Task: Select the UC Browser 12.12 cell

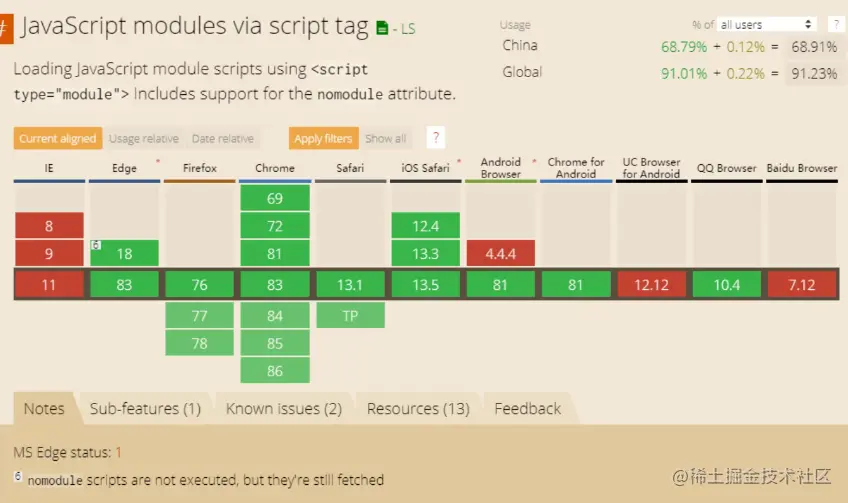Action: click(x=651, y=284)
